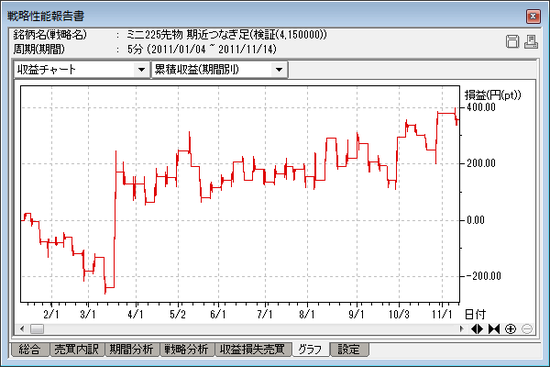Switch to the 総合 tab
550x367 pixels.
pyautogui.click(x=29, y=349)
